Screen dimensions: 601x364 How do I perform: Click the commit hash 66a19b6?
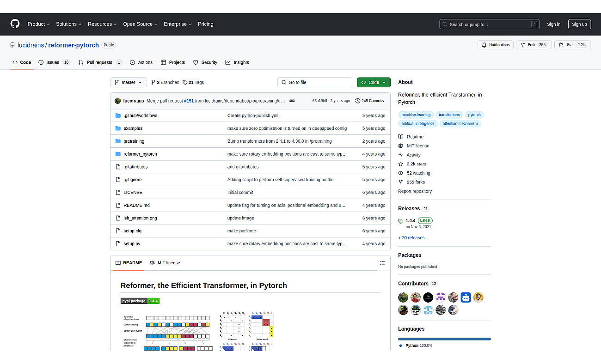point(319,101)
